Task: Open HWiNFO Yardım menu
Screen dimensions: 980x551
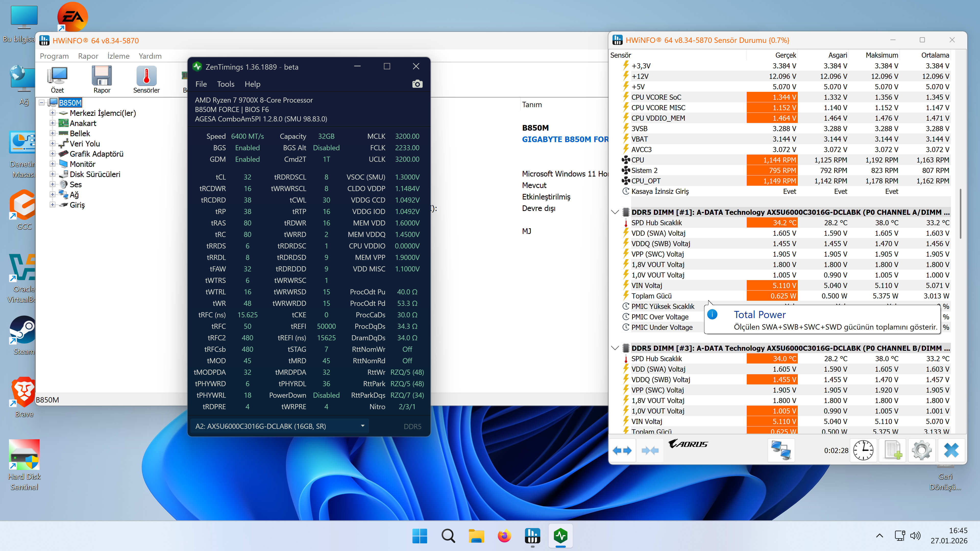Action: coord(150,56)
